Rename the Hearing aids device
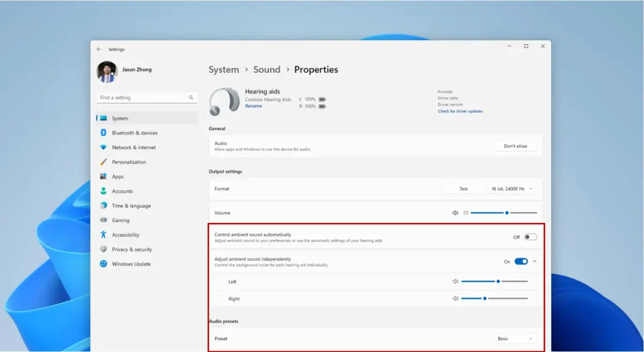 pyautogui.click(x=252, y=106)
